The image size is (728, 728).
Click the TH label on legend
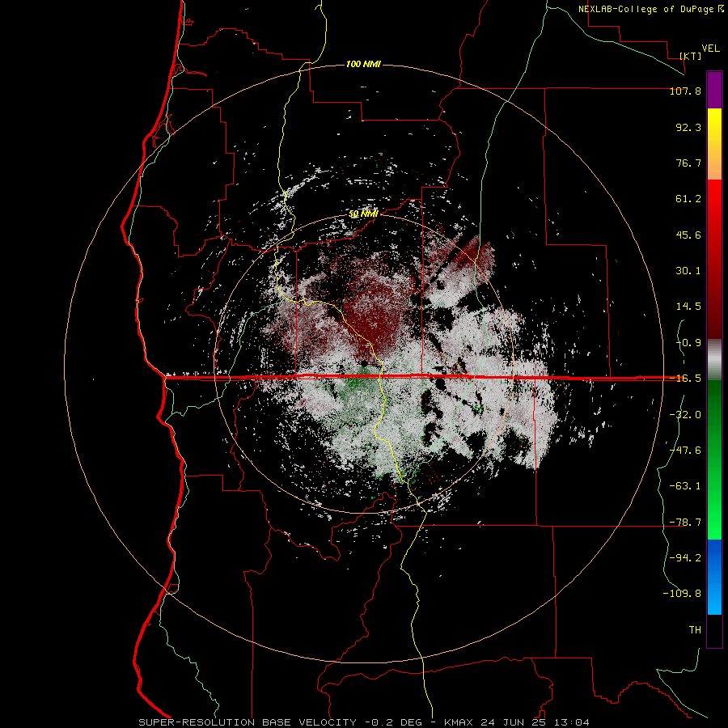(x=695, y=629)
